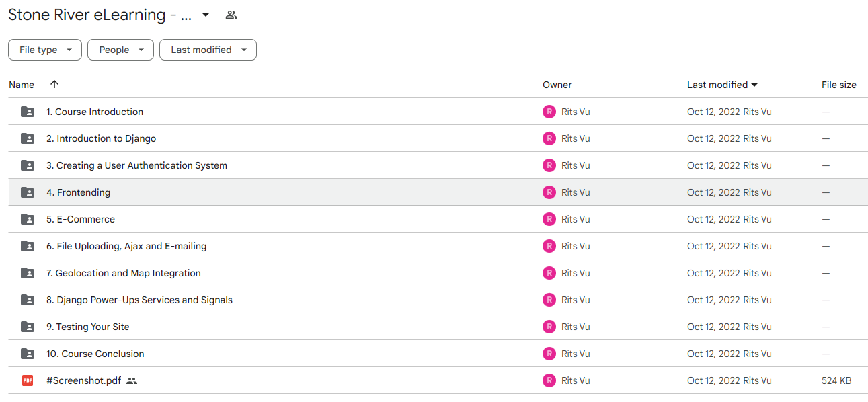Select the Geolocation and Map Integration row

tap(438, 273)
